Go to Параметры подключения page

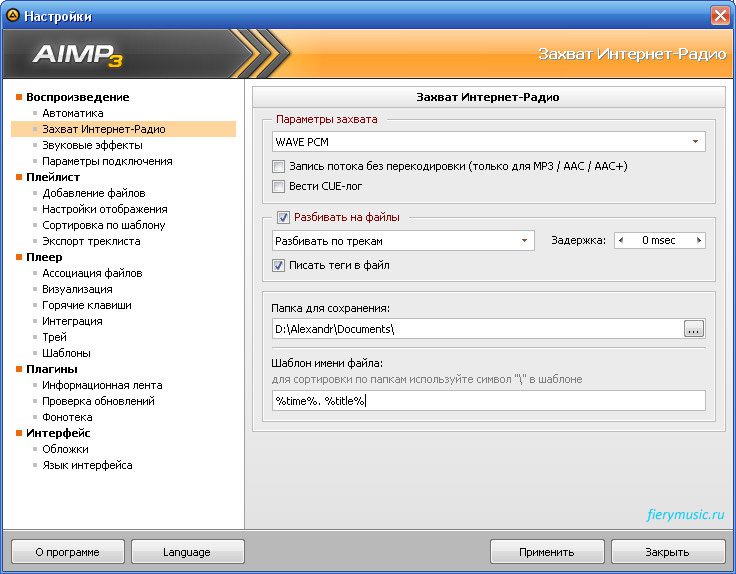click(107, 161)
